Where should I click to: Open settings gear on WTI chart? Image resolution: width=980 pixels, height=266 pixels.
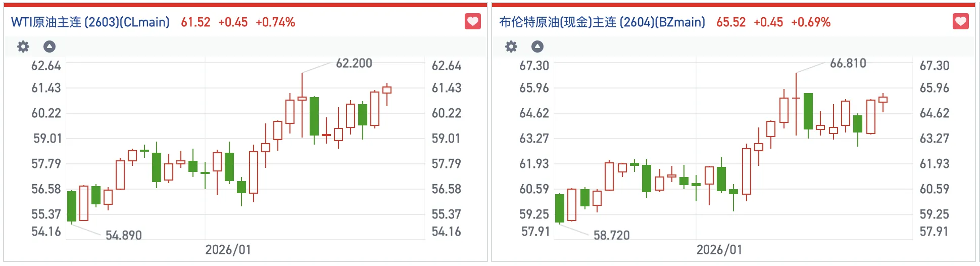click(23, 47)
